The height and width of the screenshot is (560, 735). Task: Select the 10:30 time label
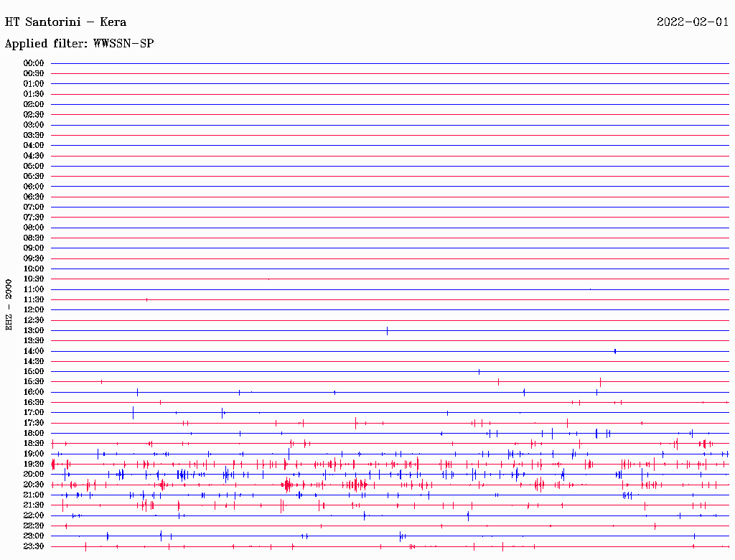coord(34,279)
